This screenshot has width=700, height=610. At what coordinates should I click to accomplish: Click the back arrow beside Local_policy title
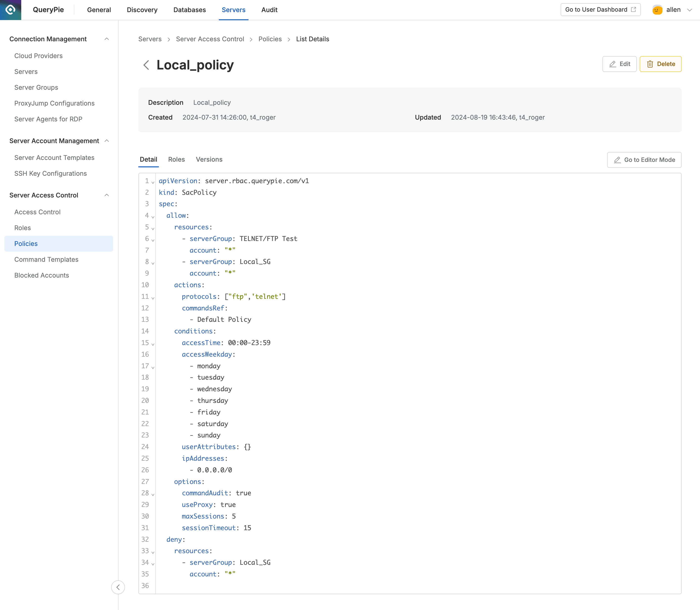coord(146,65)
